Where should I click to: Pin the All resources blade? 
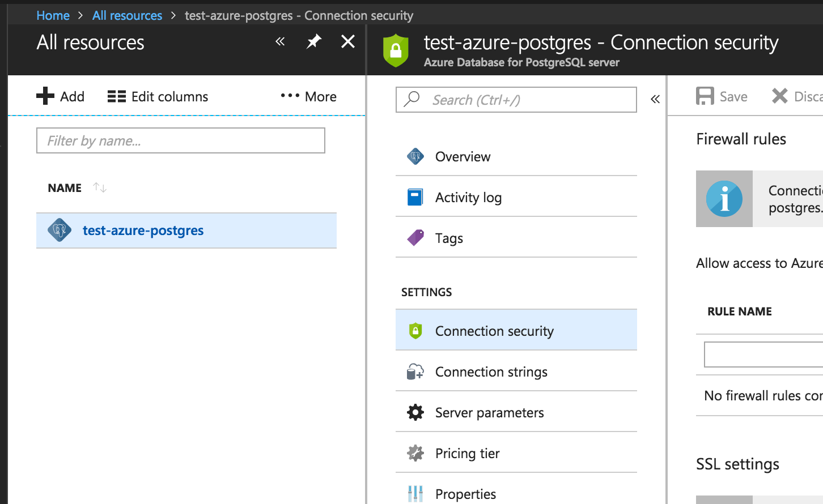click(x=313, y=41)
